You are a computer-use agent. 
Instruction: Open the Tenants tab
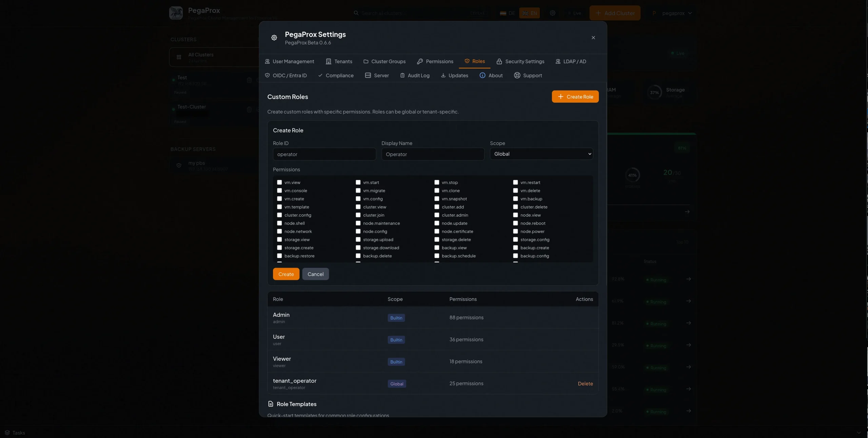click(x=339, y=61)
